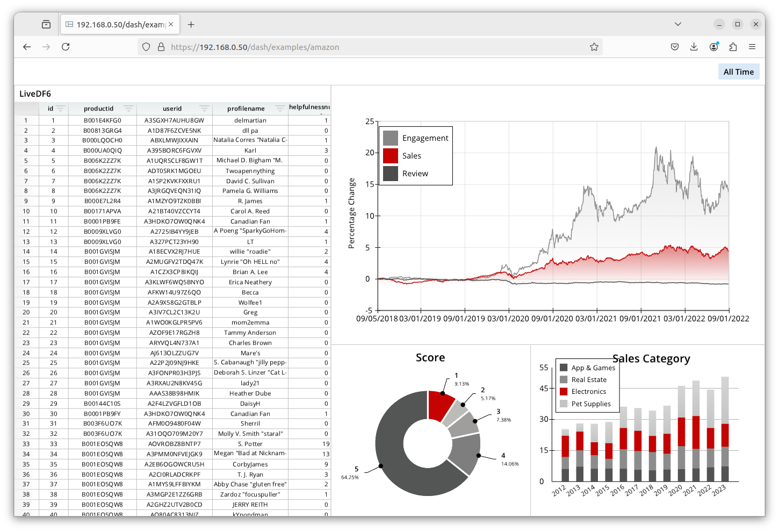Image resolution: width=779 pixels, height=532 pixels.
Task: Click the All Time button
Action: (x=738, y=72)
